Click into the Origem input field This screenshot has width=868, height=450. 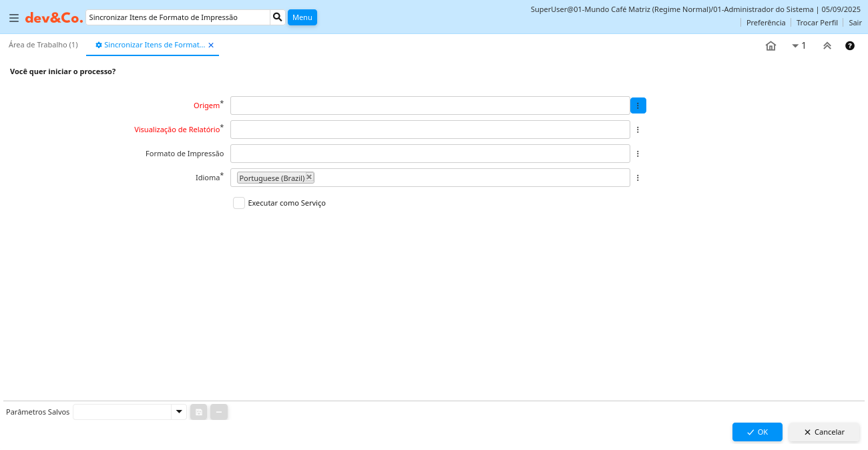430,105
